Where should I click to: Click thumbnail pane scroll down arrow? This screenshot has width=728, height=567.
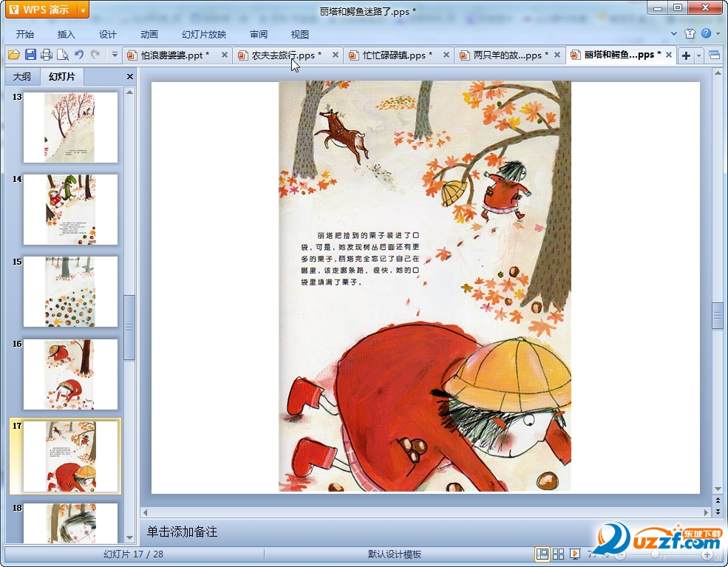pyautogui.click(x=129, y=537)
